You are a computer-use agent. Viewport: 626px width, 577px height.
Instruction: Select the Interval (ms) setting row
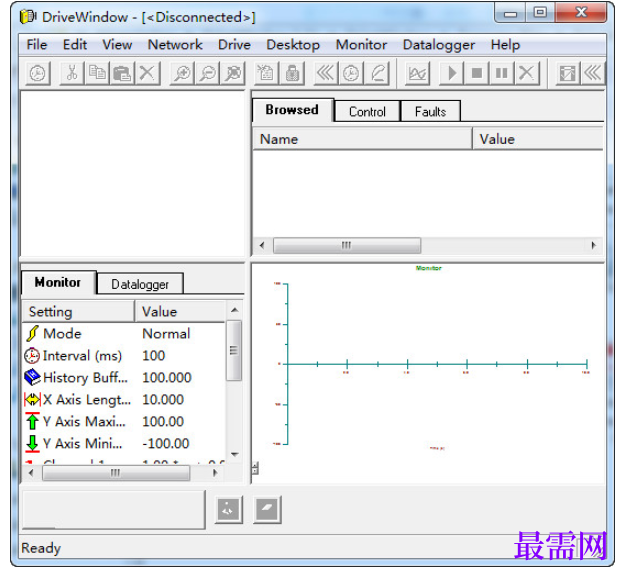[124, 355]
